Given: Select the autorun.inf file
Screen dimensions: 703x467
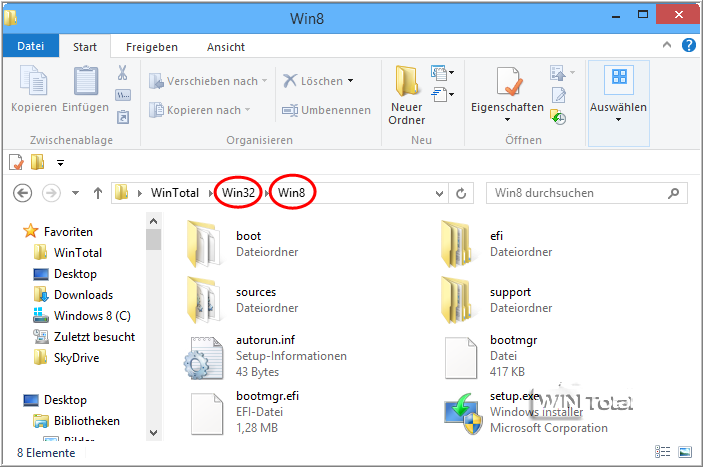Looking at the screenshot, I should 265,356.
